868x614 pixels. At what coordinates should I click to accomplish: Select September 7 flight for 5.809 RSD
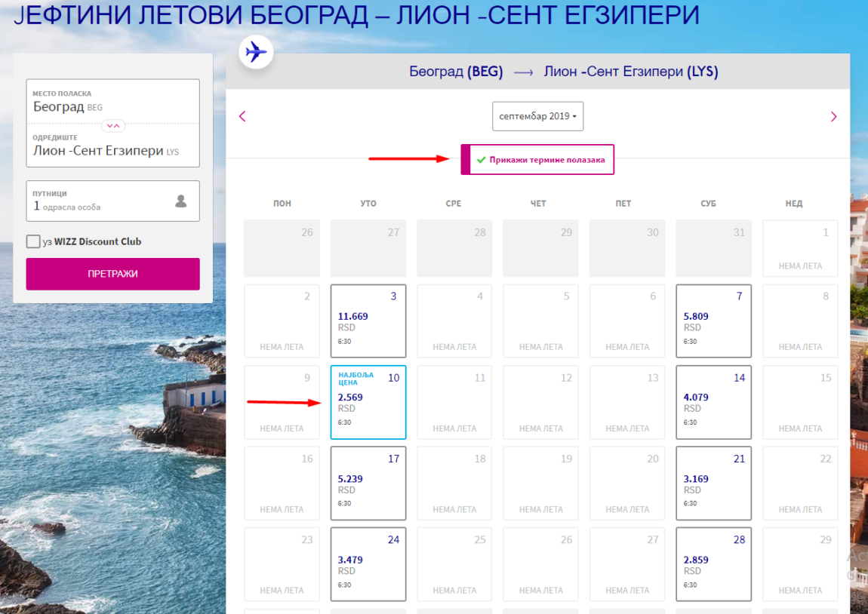[713, 321]
